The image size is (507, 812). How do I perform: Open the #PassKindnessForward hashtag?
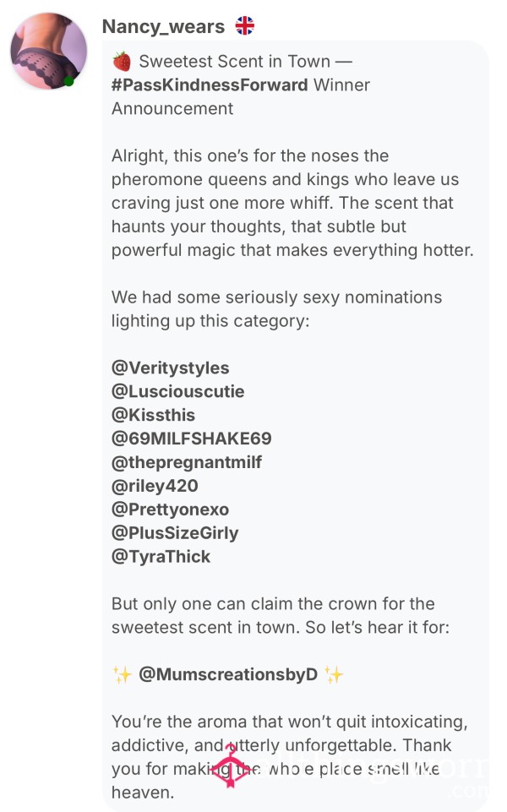[210, 85]
